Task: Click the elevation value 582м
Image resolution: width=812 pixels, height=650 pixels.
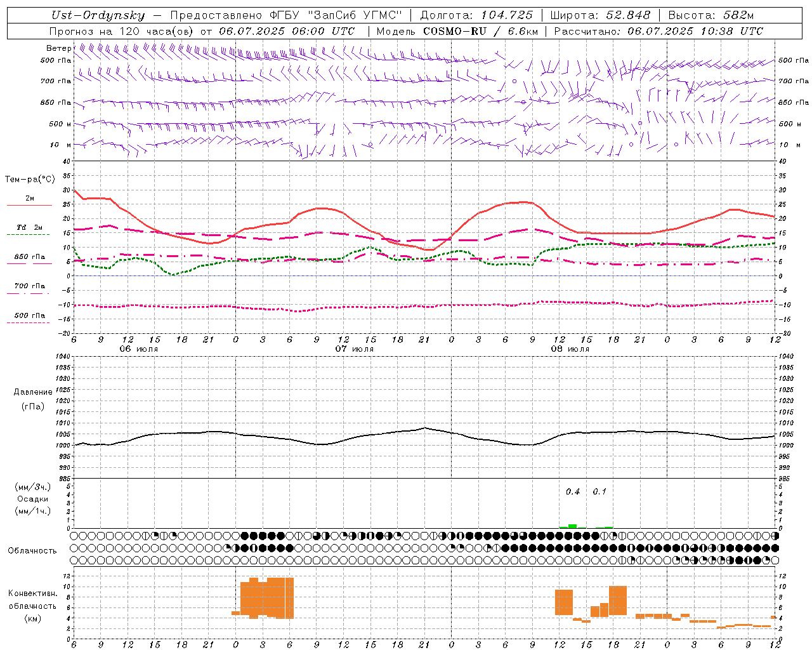Action: point(738,15)
